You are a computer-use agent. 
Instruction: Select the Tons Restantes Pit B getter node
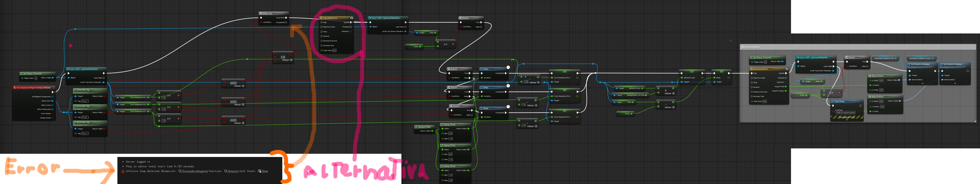coord(134,104)
